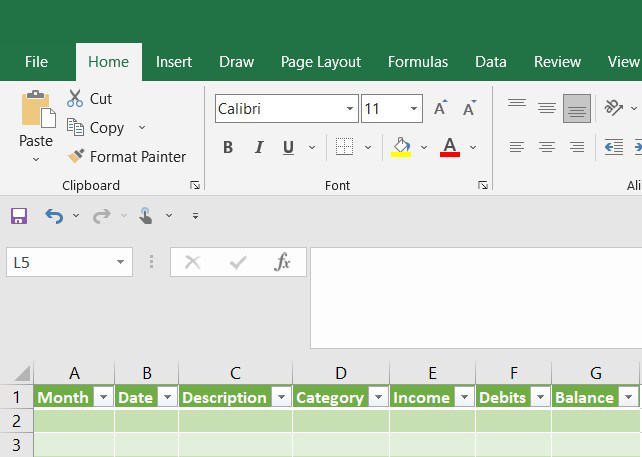This screenshot has width=642, height=457.
Task: Open the File menu
Action: [36, 61]
